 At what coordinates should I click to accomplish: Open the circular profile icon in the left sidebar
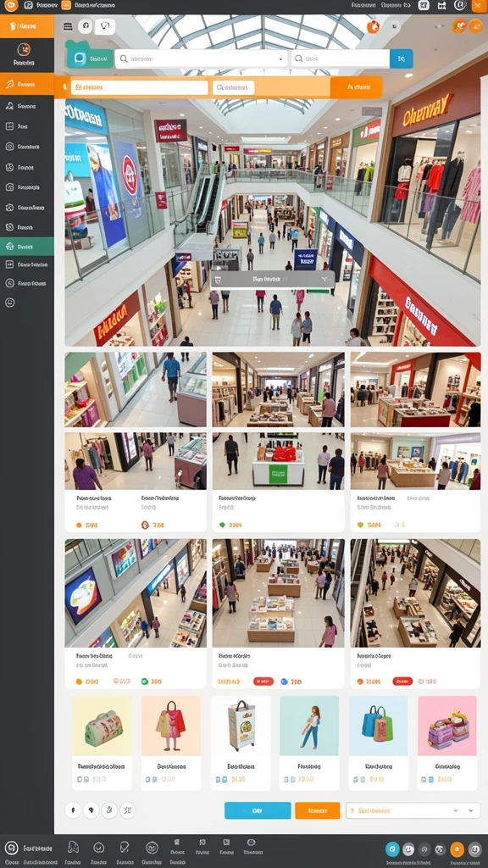click(x=24, y=49)
